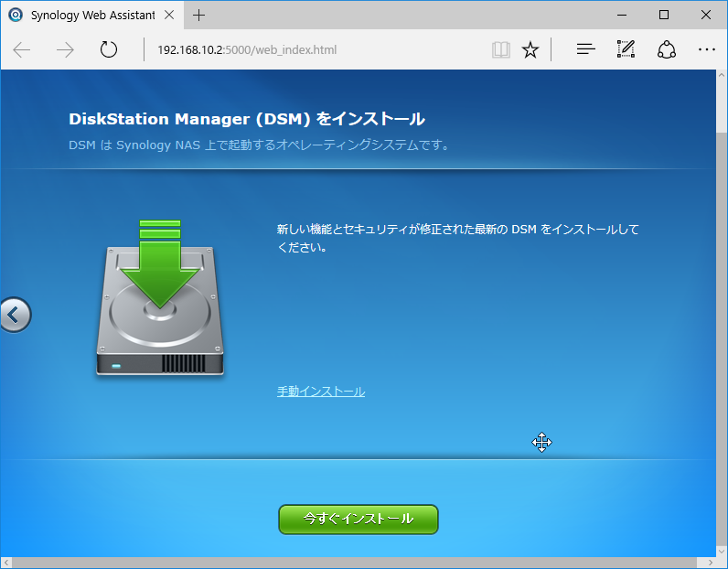Reload the page with refresh icon

109,49
